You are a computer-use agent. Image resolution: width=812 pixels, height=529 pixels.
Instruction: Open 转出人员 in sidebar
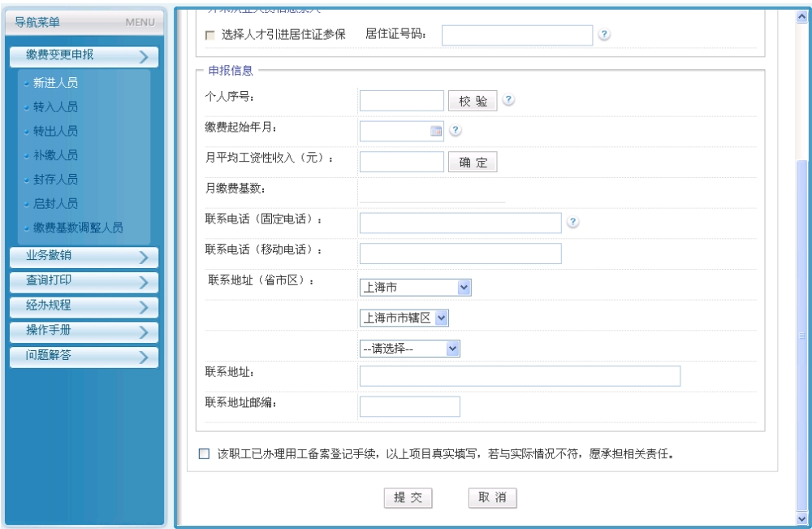coord(55,131)
